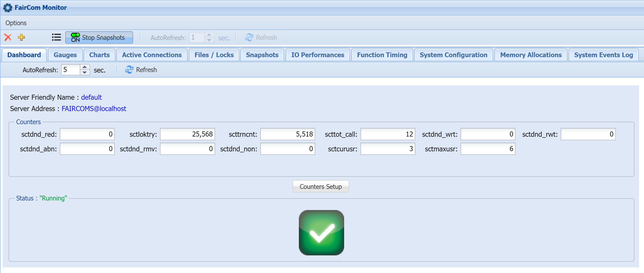This screenshot has width=644, height=273.
Task: Click the address 'FAIRCOMS@localhost'
Action: (94, 109)
